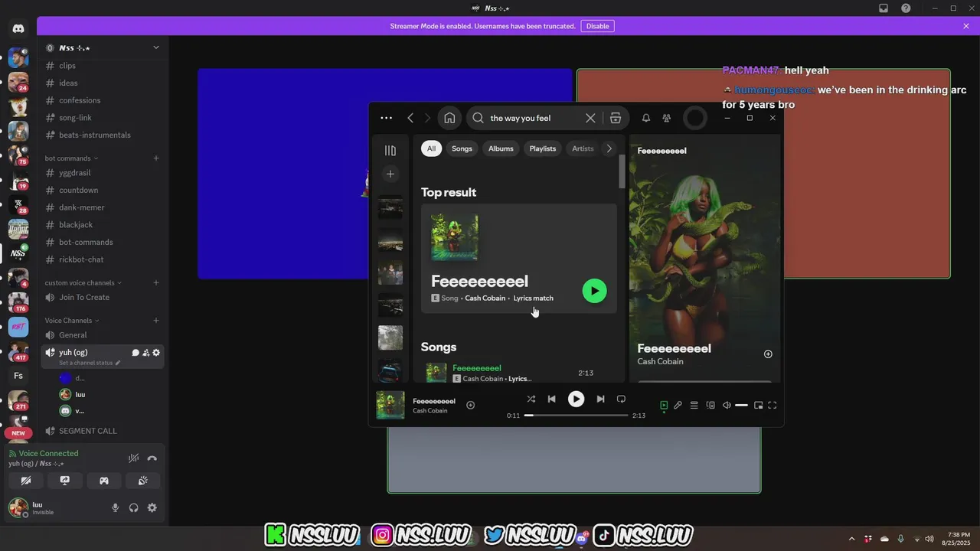980x551 pixels.
Task: Open the Discord help question-mark icon
Action: (x=906, y=8)
